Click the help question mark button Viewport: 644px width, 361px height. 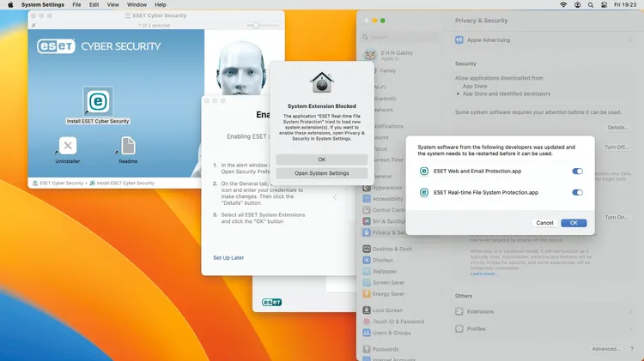[x=632, y=349]
